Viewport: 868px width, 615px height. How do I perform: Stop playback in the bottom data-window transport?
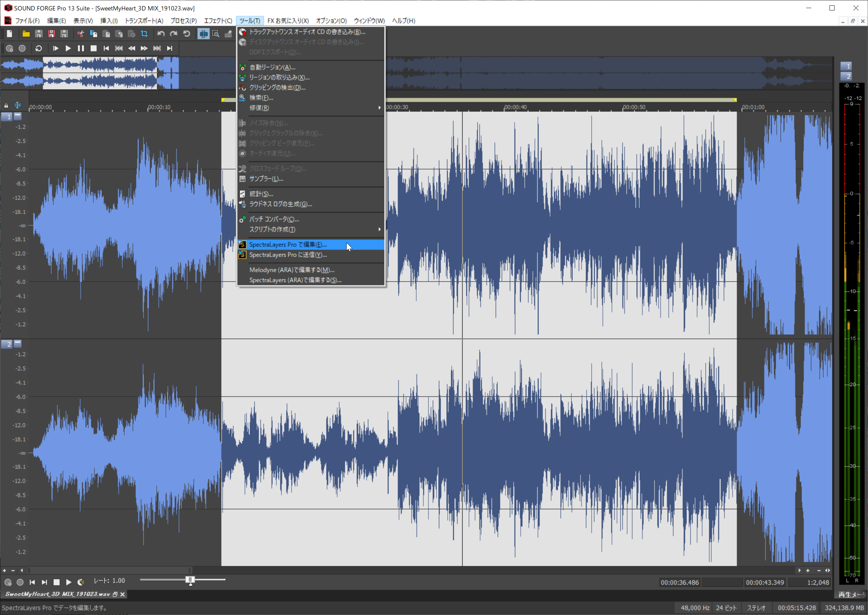(x=56, y=582)
